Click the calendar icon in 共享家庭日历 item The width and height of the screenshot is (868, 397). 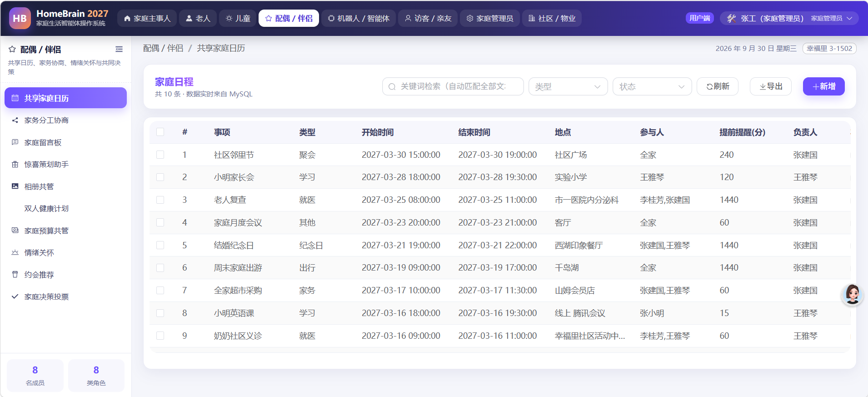coord(15,98)
